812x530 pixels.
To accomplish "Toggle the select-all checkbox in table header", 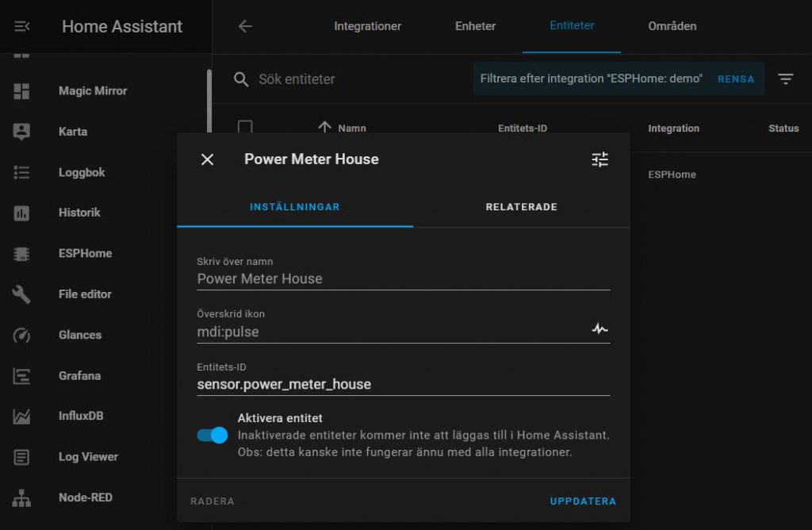I will [x=245, y=128].
